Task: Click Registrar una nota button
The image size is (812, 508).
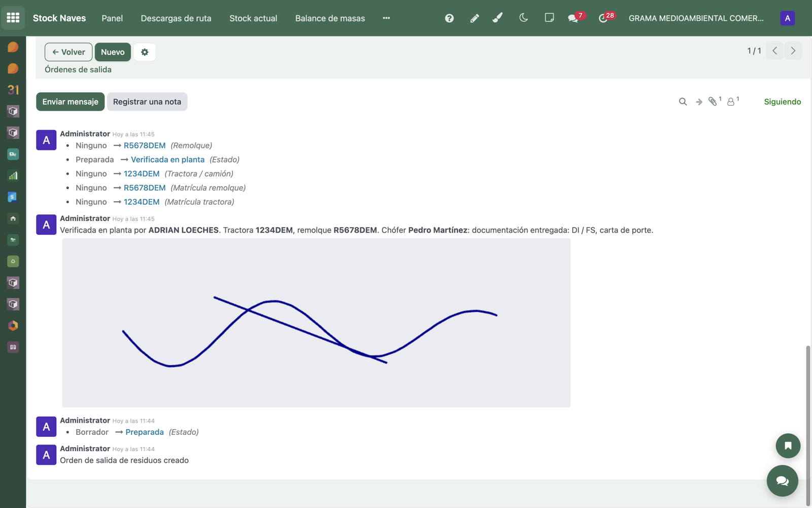Action: (x=147, y=102)
